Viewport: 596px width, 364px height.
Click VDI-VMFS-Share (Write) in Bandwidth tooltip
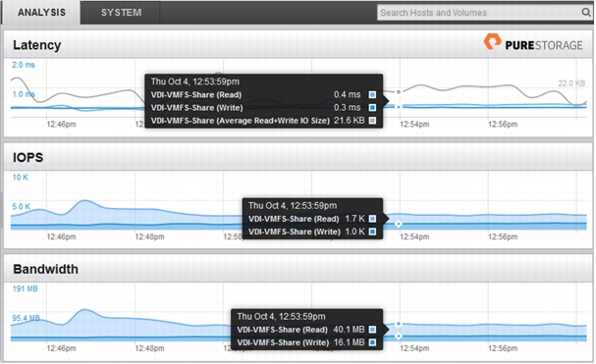click(x=283, y=342)
